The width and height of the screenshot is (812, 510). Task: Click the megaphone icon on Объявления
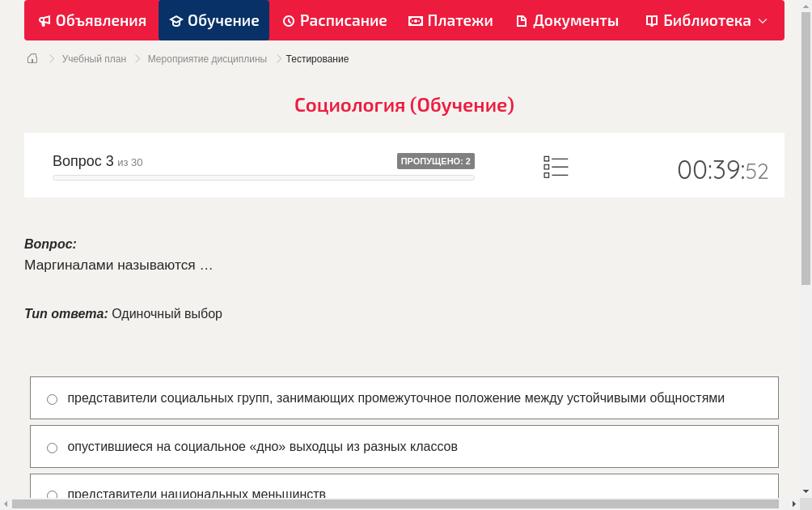click(x=44, y=20)
